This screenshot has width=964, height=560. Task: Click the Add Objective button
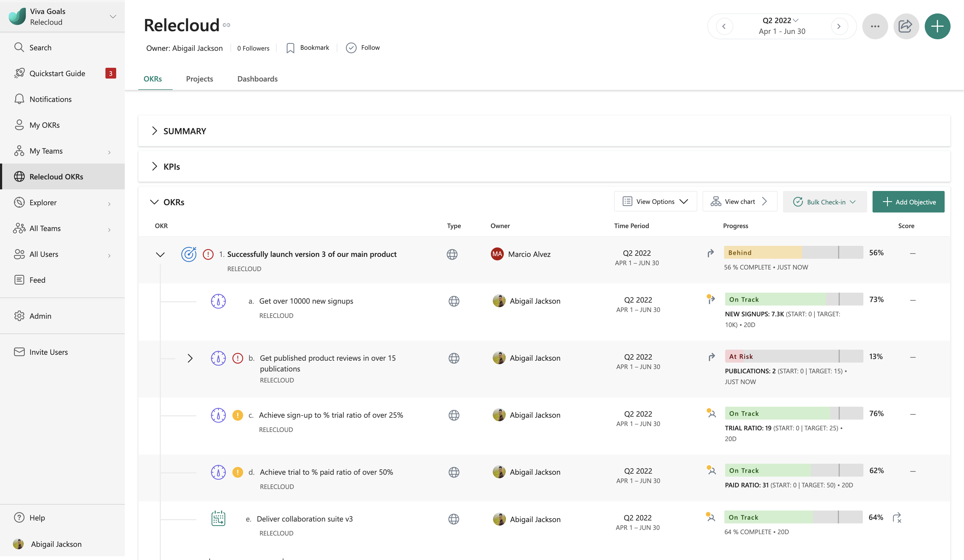pyautogui.click(x=908, y=201)
